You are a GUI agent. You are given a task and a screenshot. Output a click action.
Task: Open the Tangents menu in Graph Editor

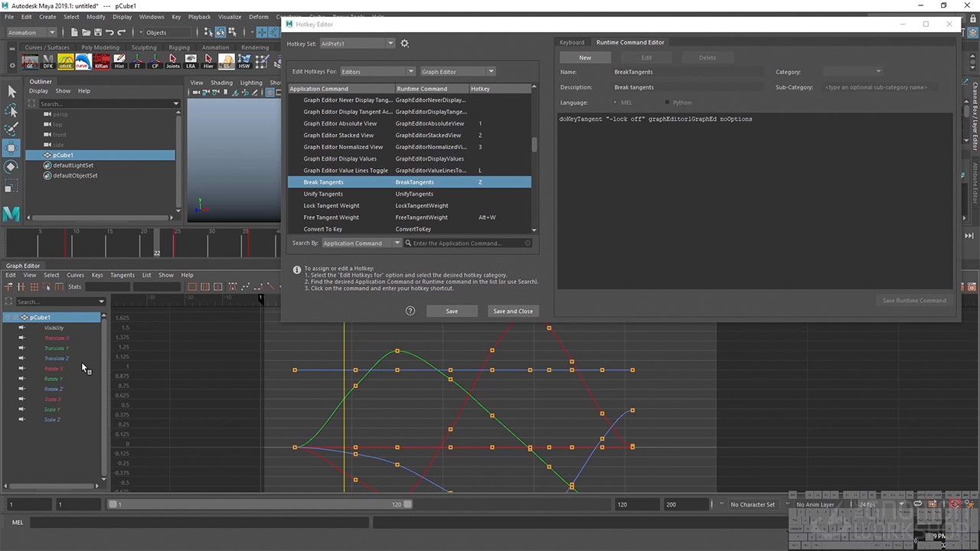coord(122,275)
